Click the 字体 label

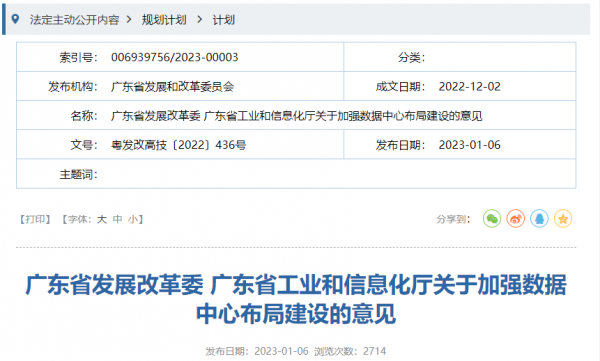pos(78,219)
